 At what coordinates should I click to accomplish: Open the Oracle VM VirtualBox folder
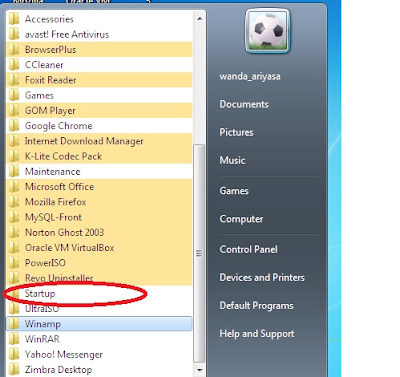point(99,248)
